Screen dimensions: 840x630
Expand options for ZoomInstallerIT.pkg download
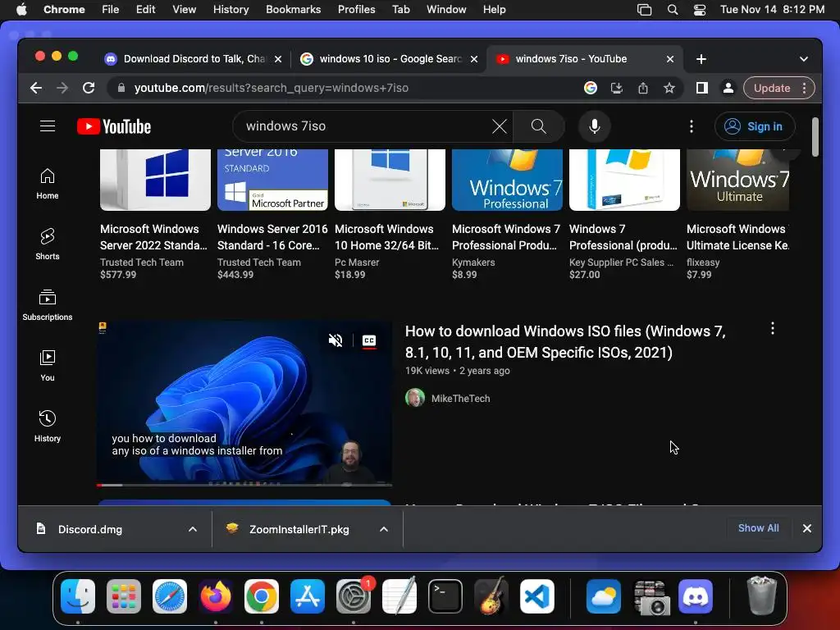point(384,529)
